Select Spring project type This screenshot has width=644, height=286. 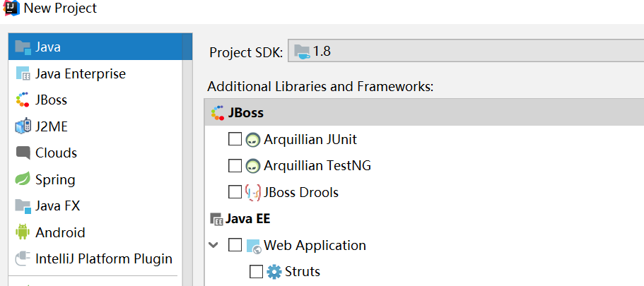click(x=95, y=179)
